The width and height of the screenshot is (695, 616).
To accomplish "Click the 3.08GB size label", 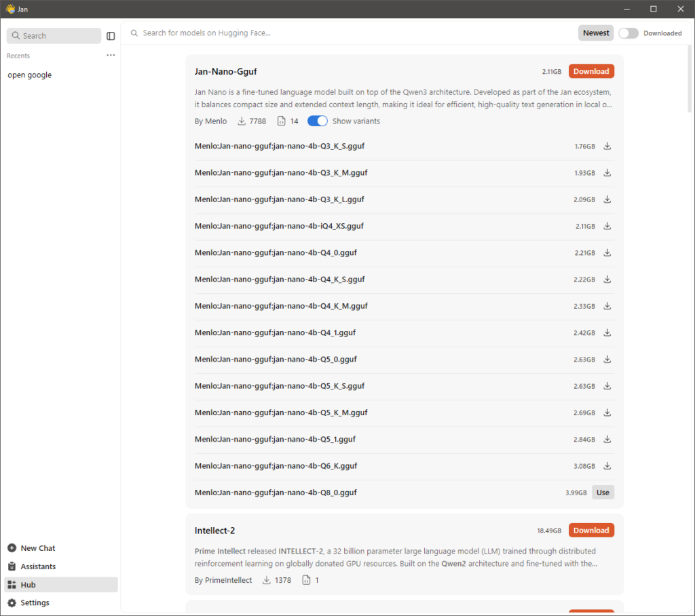I will pyautogui.click(x=584, y=466).
